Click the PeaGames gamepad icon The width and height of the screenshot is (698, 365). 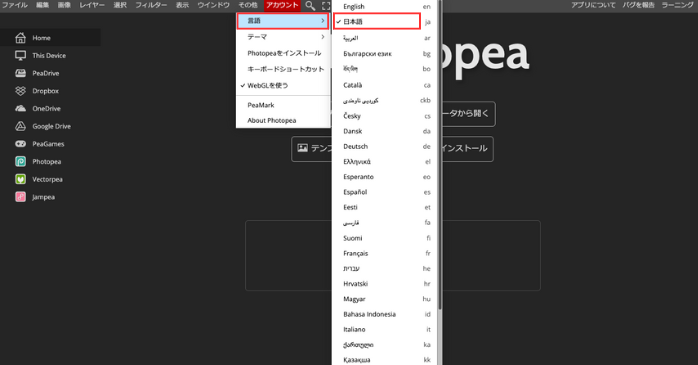[x=20, y=144]
